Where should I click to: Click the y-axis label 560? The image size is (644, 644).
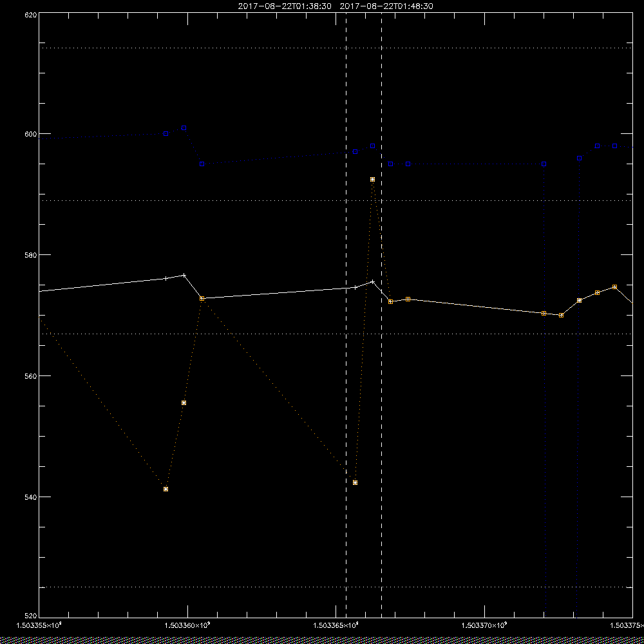pyautogui.click(x=31, y=376)
